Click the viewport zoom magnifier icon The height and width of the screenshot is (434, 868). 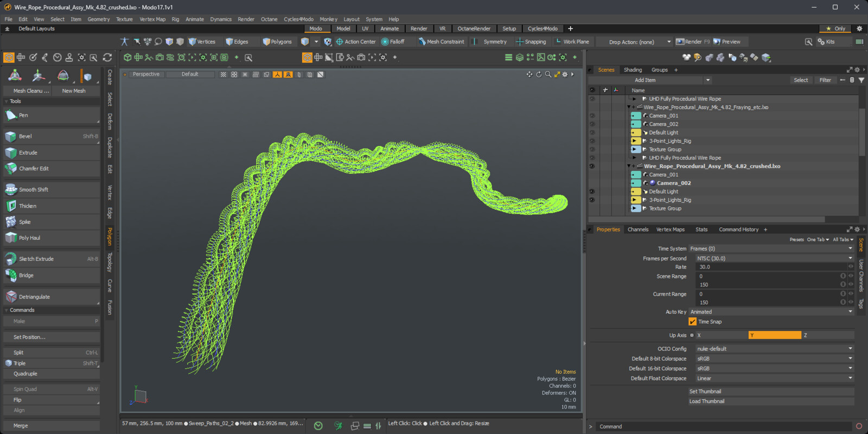[548, 74]
